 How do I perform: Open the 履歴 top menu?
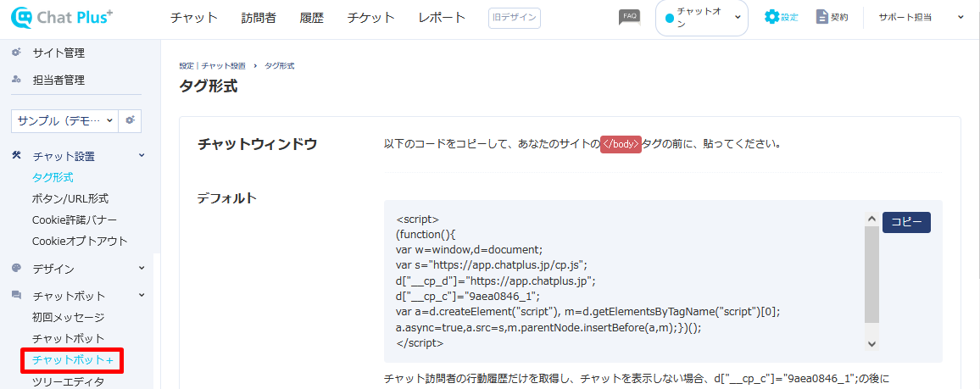click(x=312, y=18)
